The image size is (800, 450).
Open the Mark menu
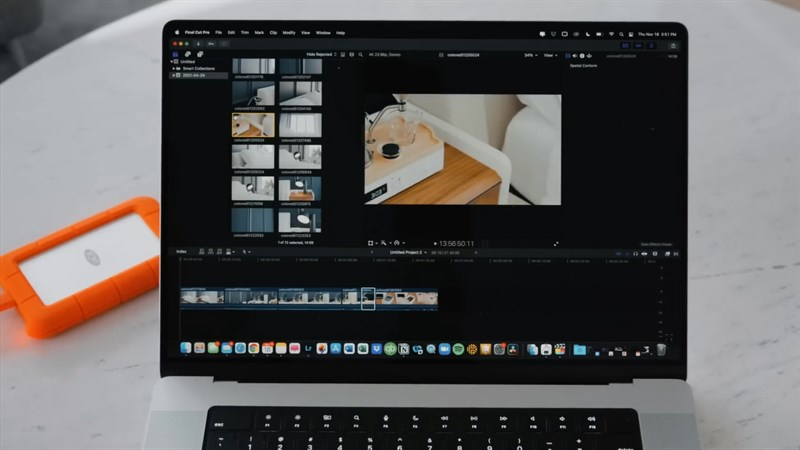[x=259, y=33]
